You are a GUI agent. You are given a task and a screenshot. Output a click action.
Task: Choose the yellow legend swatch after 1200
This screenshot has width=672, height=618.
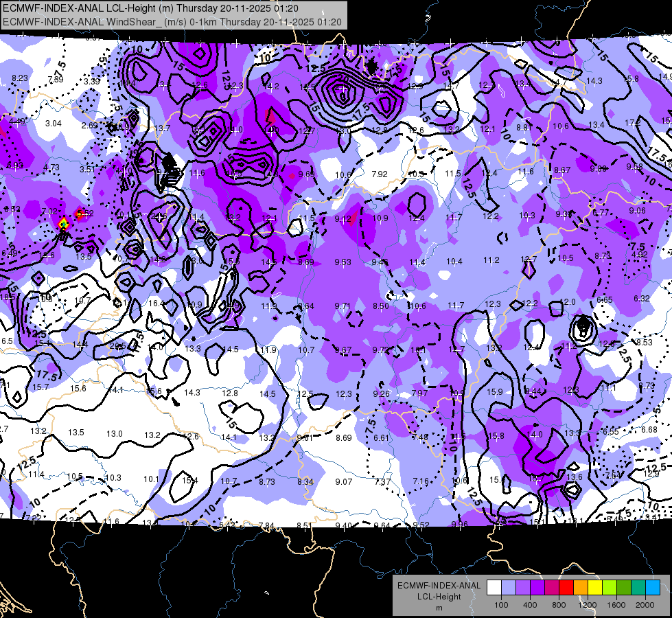tap(595, 588)
